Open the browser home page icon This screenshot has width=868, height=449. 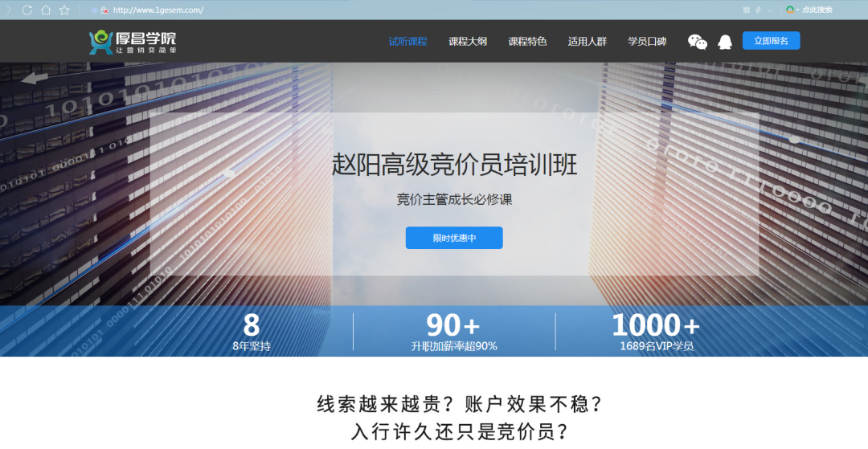point(46,10)
